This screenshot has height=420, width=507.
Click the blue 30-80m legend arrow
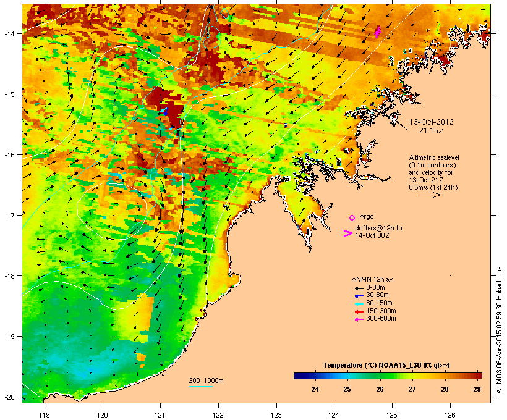[359, 296]
